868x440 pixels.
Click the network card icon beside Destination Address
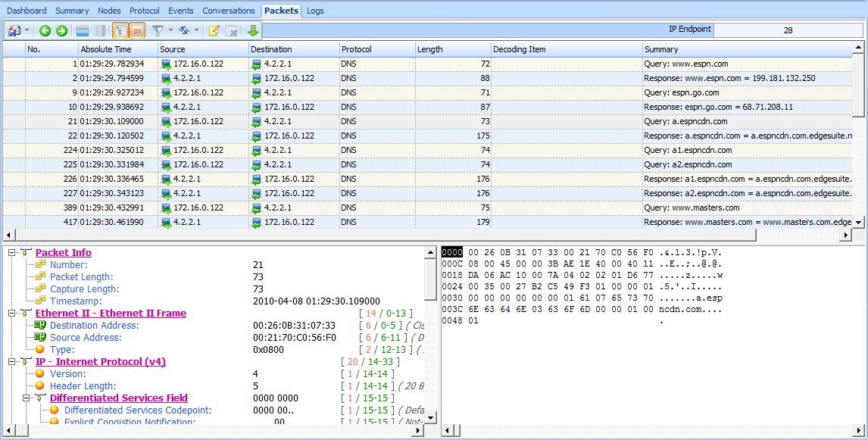(x=40, y=326)
